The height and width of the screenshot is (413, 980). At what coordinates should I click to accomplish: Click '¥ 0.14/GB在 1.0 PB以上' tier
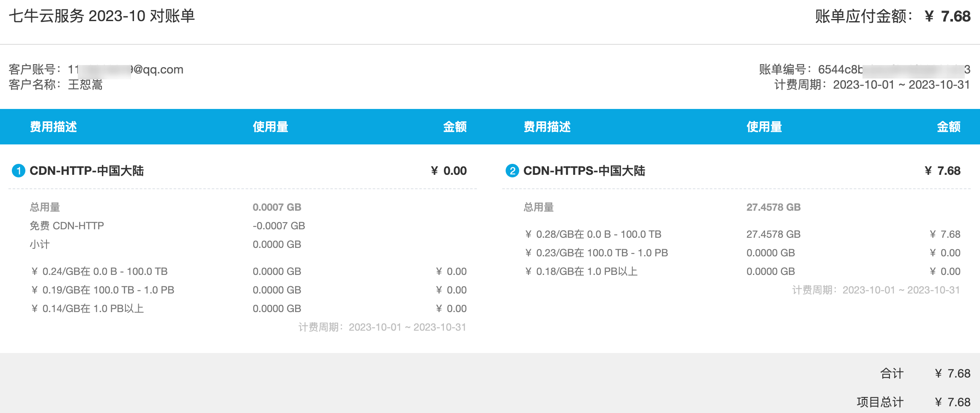pos(88,308)
